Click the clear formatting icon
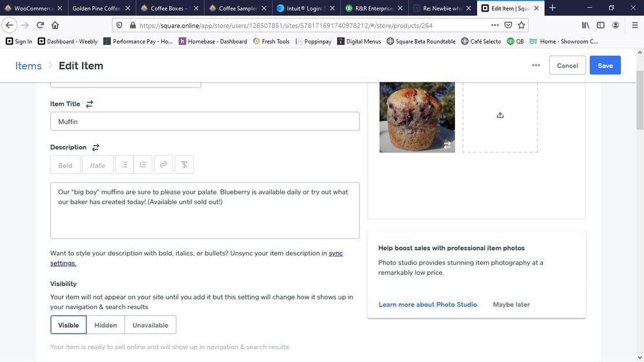The height and width of the screenshot is (362, 644). (x=184, y=165)
